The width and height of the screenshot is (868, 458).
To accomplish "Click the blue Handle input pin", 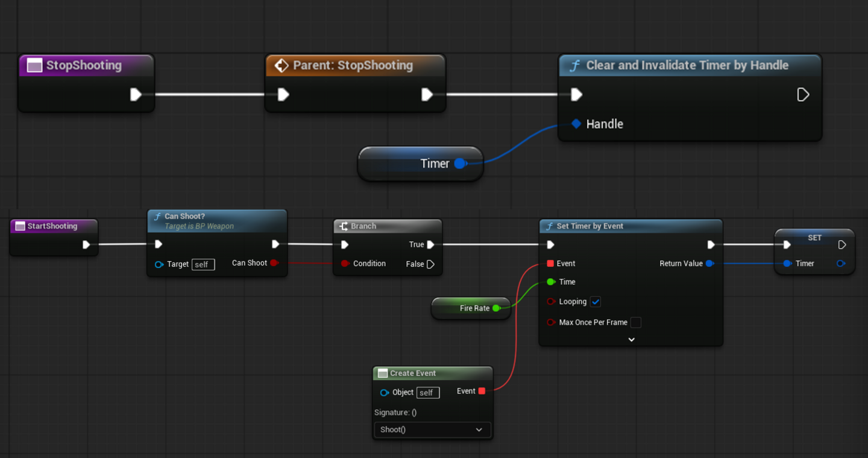I will (x=576, y=124).
